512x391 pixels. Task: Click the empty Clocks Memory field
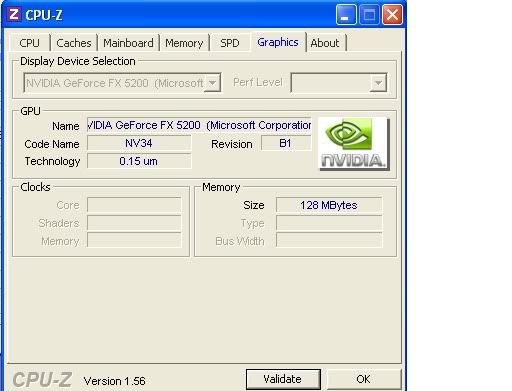134,241
